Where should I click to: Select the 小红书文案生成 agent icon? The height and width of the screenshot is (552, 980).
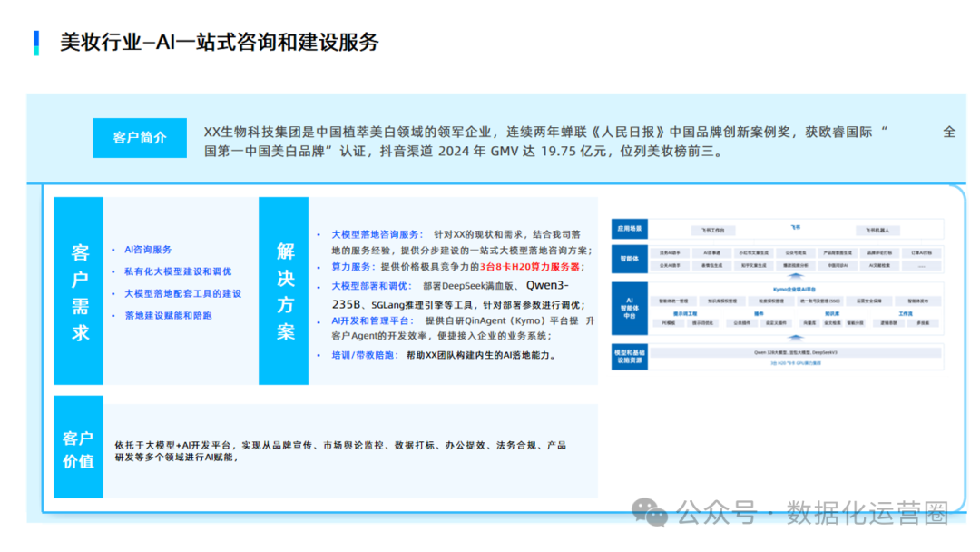(x=753, y=251)
